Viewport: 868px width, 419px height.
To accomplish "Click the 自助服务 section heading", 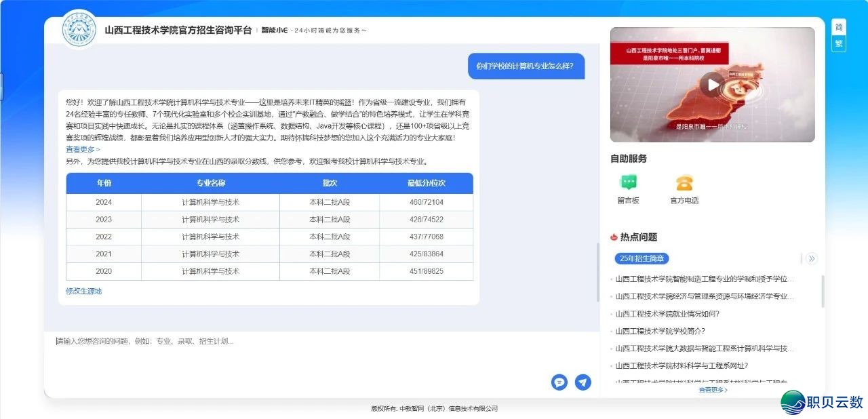I will point(629,159).
